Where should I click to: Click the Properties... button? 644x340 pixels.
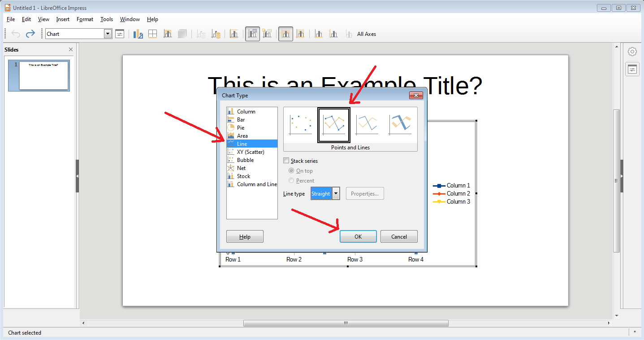point(365,193)
